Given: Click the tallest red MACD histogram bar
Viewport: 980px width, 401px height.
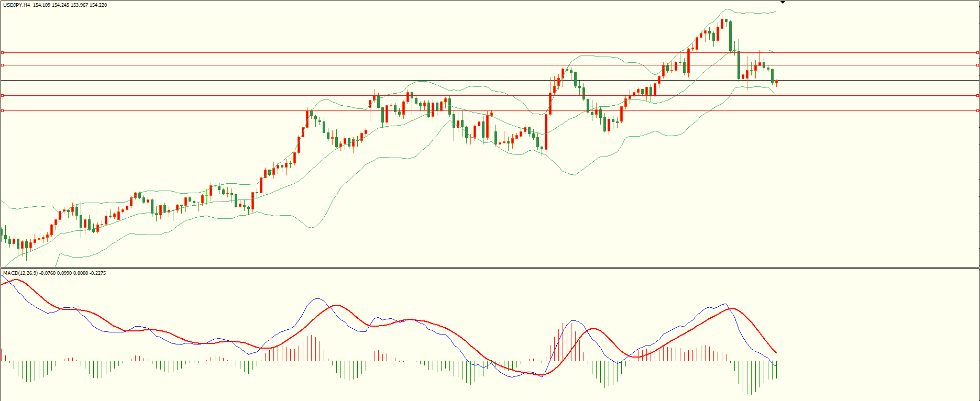Looking at the screenshot, I should pos(567,341).
